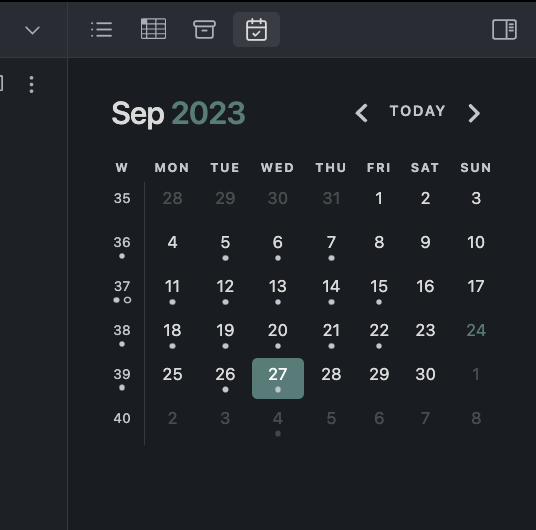The width and height of the screenshot is (536, 530).
Task: Open the archive box view
Action: [204, 29]
